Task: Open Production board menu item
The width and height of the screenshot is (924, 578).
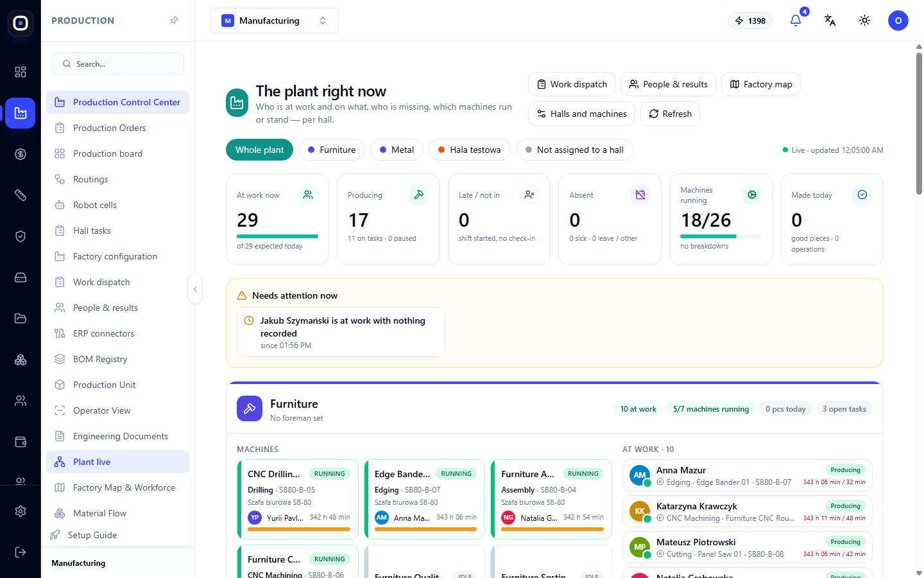Action: tap(117, 153)
